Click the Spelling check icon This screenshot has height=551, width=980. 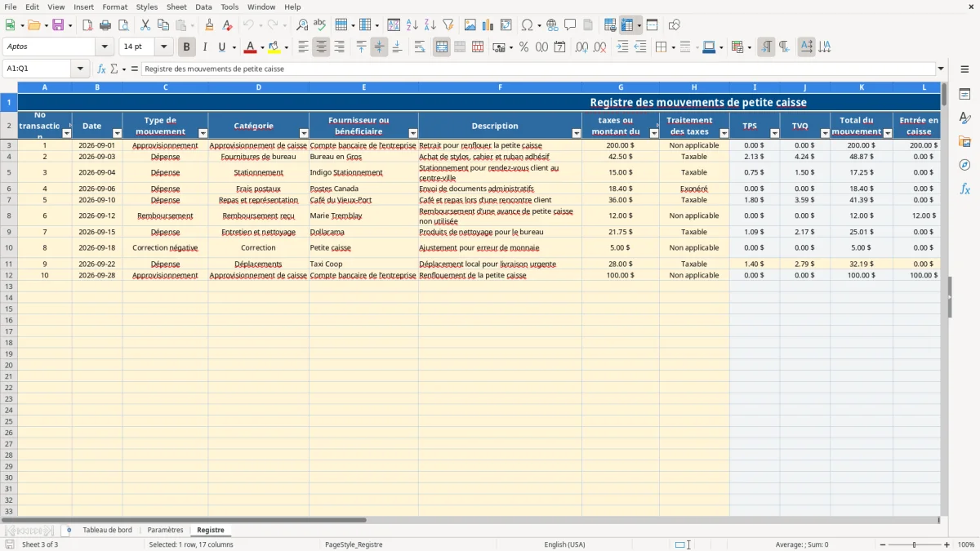(x=320, y=25)
